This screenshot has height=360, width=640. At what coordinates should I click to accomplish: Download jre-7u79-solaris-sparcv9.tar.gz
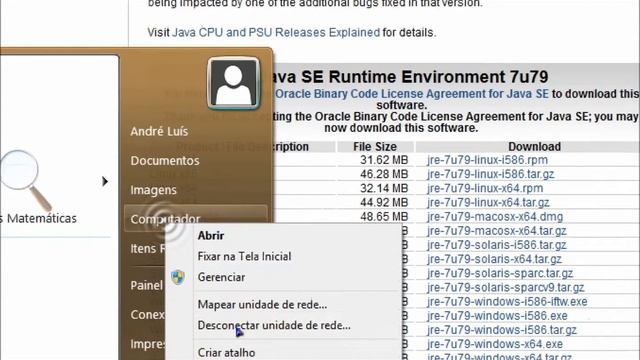coord(506,287)
